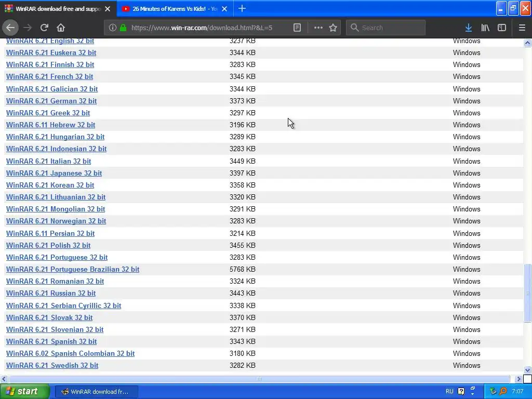This screenshot has height=399, width=532.
Task: Click vertical scrollbar down arrow
Action: pyautogui.click(x=527, y=370)
